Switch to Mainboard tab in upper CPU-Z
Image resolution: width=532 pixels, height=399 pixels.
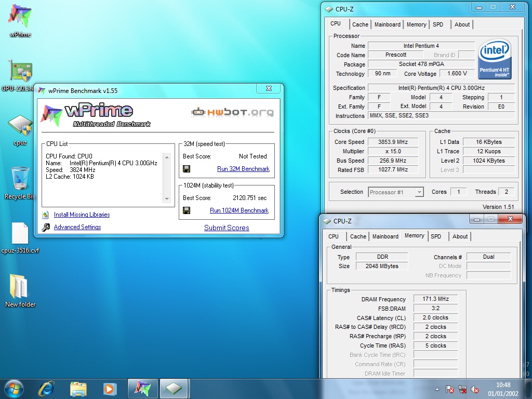[387, 24]
